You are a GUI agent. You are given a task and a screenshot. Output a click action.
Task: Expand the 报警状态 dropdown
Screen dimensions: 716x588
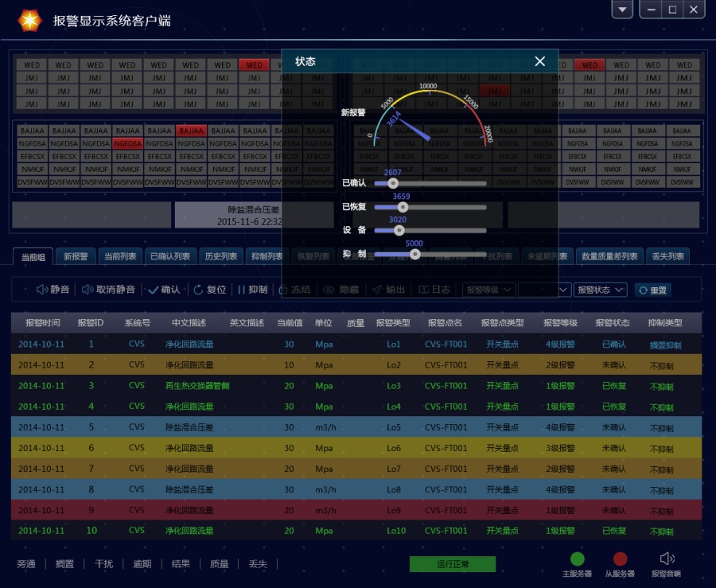[600, 290]
